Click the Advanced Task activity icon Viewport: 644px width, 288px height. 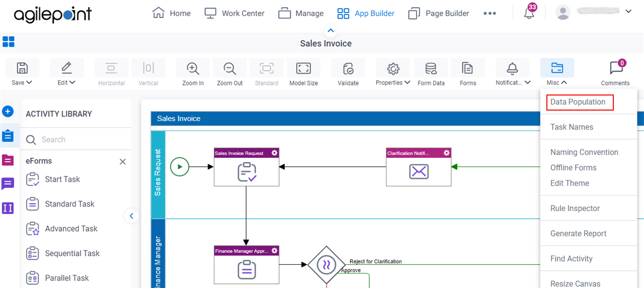tap(33, 229)
